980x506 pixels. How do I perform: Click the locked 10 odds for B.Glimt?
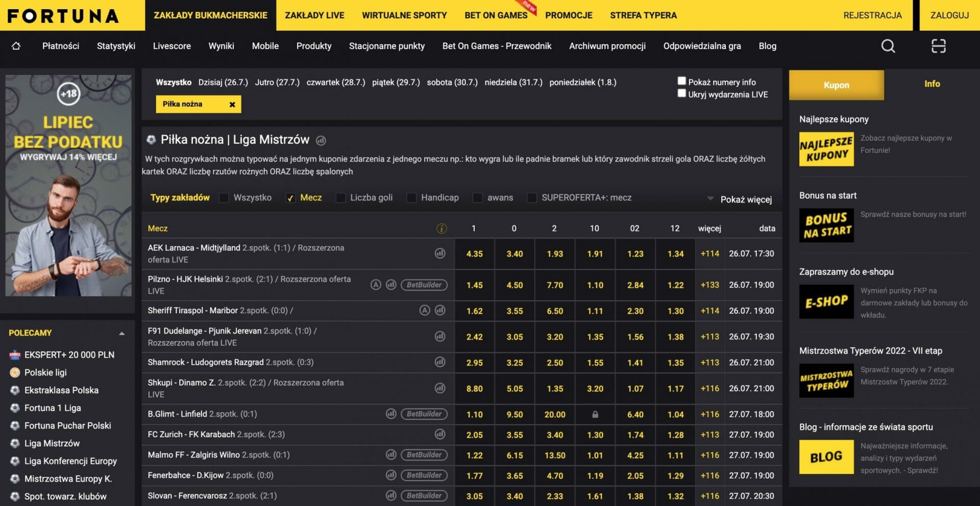click(595, 414)
